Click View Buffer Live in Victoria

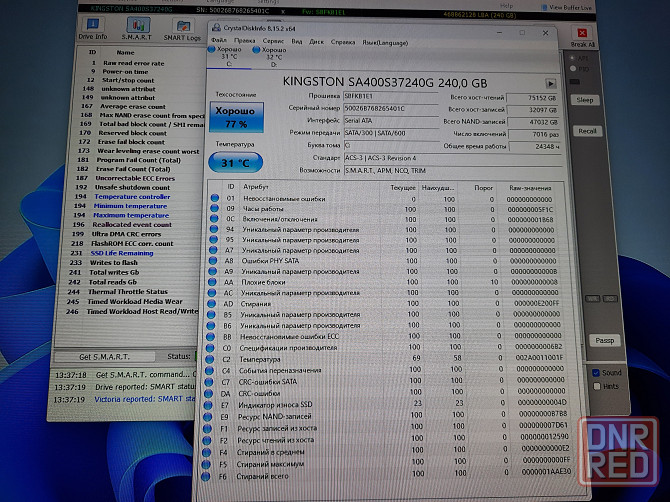[567, 7]
